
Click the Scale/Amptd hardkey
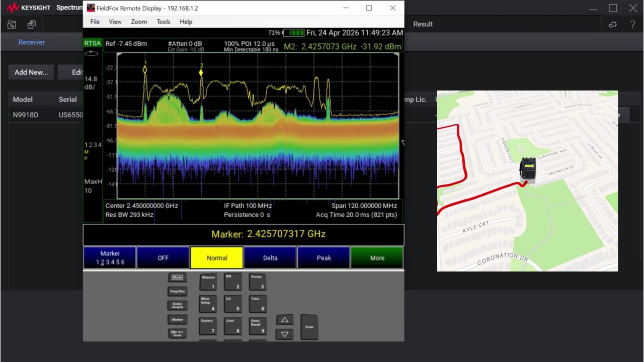177,305
